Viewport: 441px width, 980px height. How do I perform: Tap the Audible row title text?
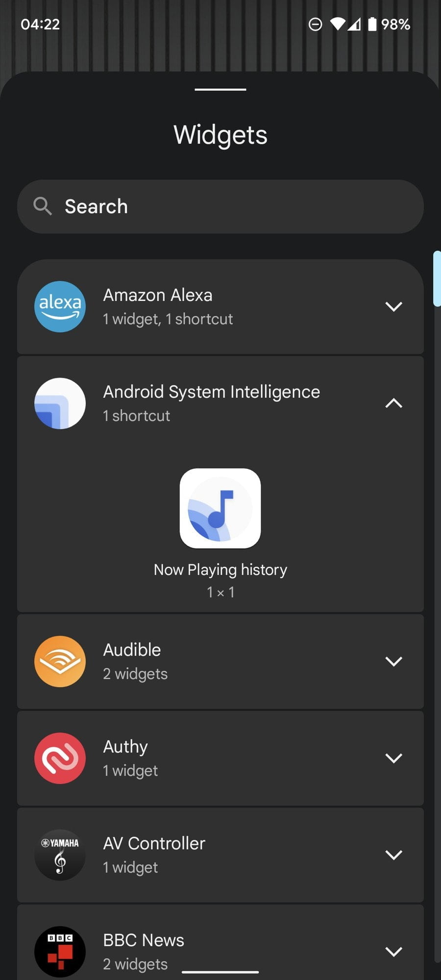point(132,650)
